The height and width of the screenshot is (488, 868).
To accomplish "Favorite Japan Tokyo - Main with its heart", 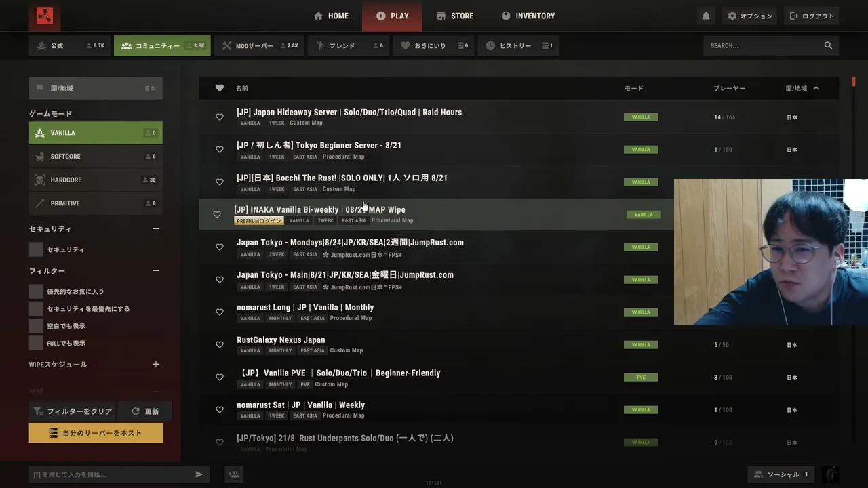I will tap(220, 279).
